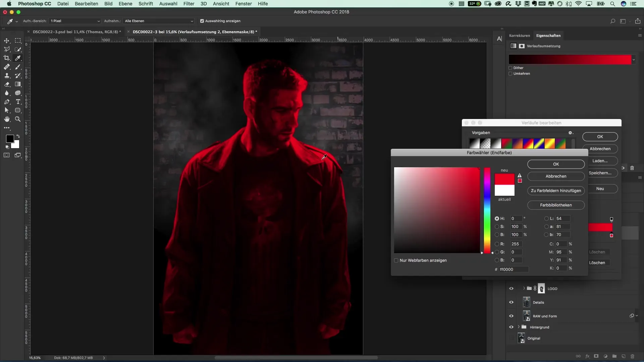Hide the Details layer

click(x=511, y=302)
